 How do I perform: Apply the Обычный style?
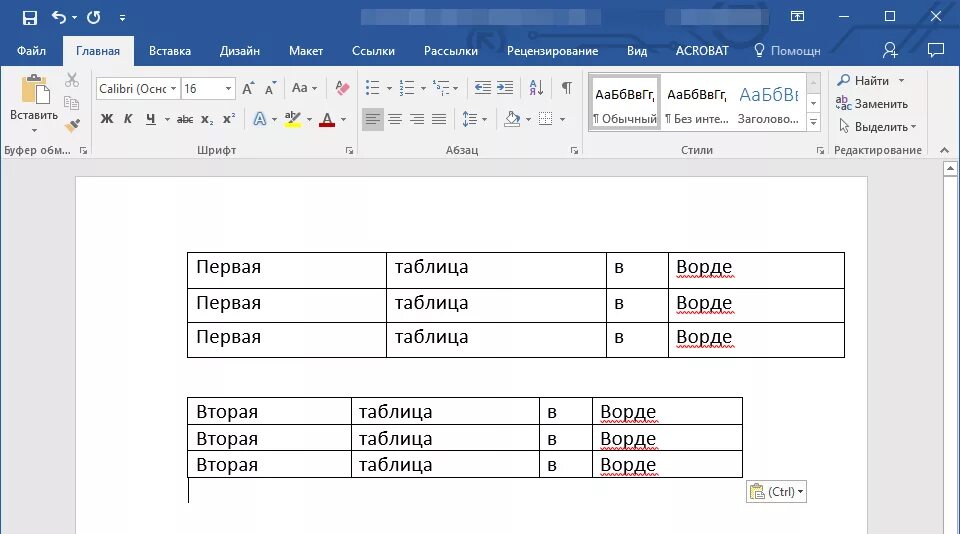(x=624, y=105)
